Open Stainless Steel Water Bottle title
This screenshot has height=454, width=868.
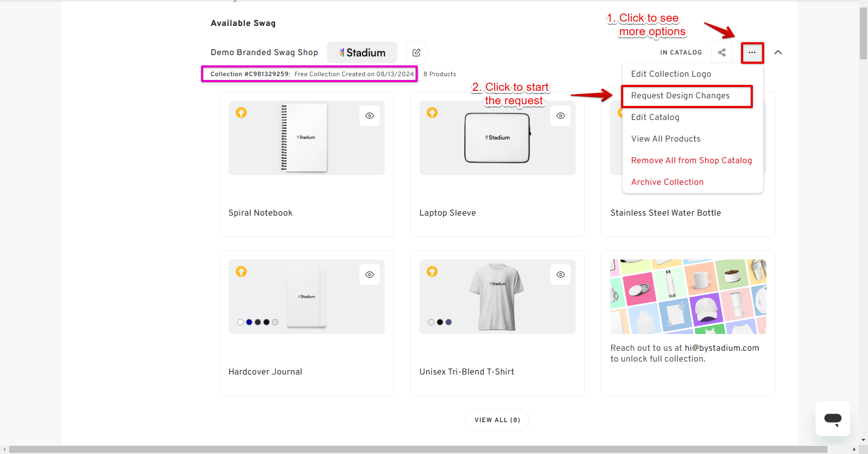point(665,213)
